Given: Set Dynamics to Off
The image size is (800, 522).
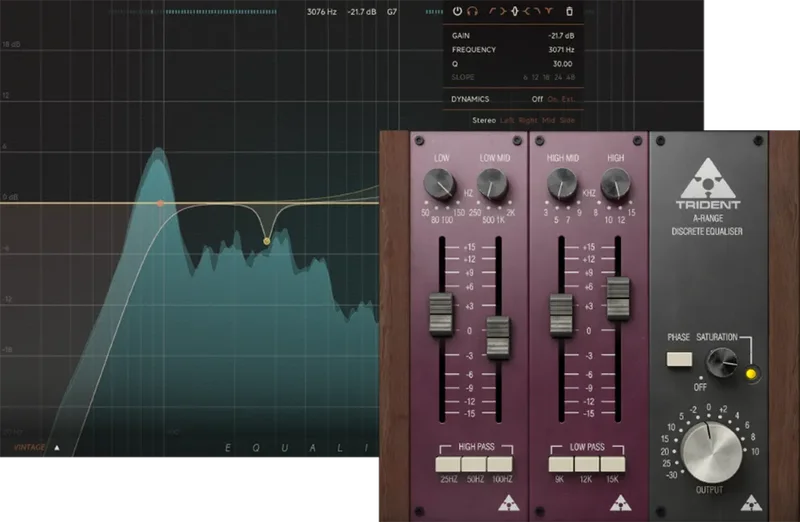Looking at the screenshot, I should click(537, 99).
